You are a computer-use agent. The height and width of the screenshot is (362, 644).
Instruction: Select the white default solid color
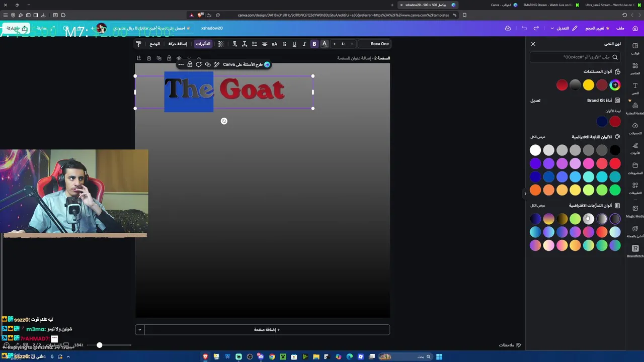(x=535, y=150)
